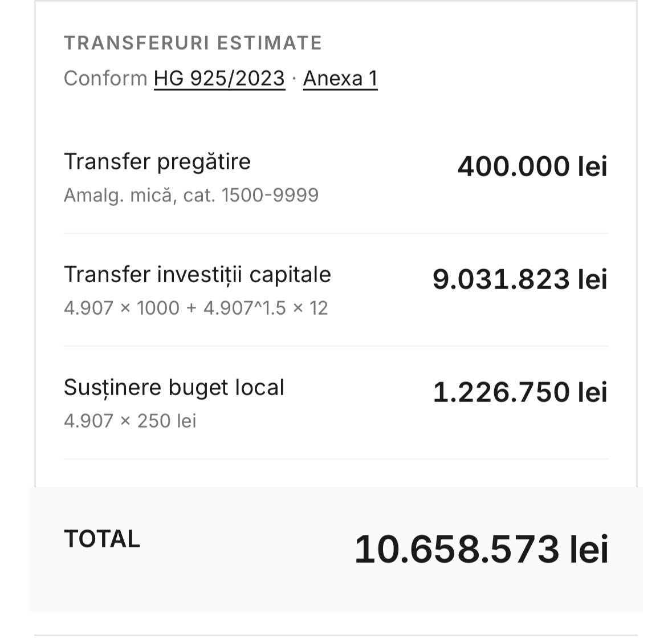Click the TOTAL label
Image resolution: width=672 pixels, height=638 pixels.
click(x=101, y=539)
